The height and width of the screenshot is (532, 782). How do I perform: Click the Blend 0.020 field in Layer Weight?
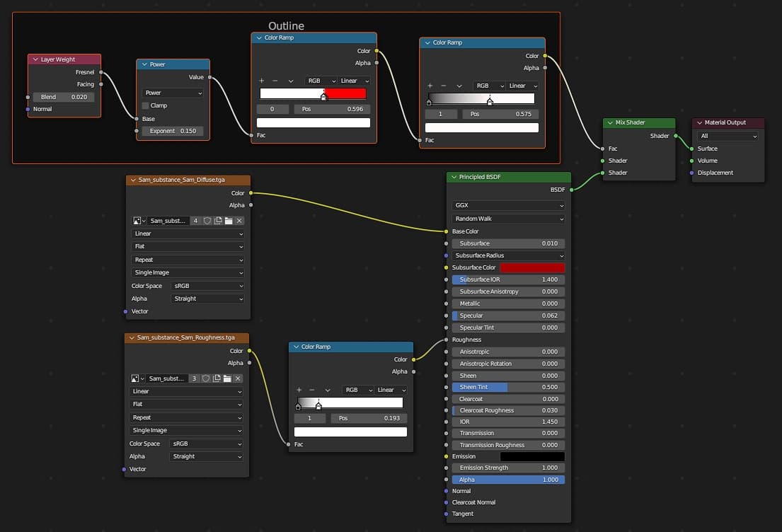click(64, 97)
